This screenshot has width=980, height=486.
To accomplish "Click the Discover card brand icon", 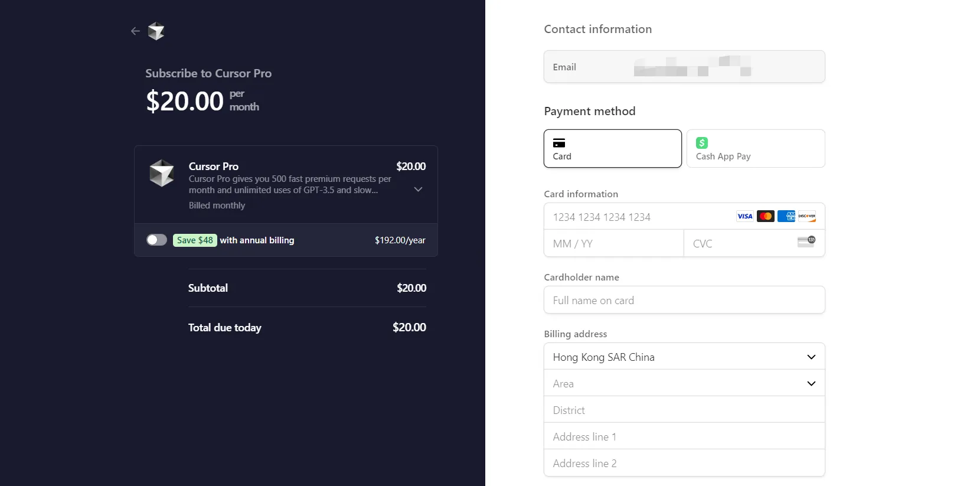I will tap(807, 216).
